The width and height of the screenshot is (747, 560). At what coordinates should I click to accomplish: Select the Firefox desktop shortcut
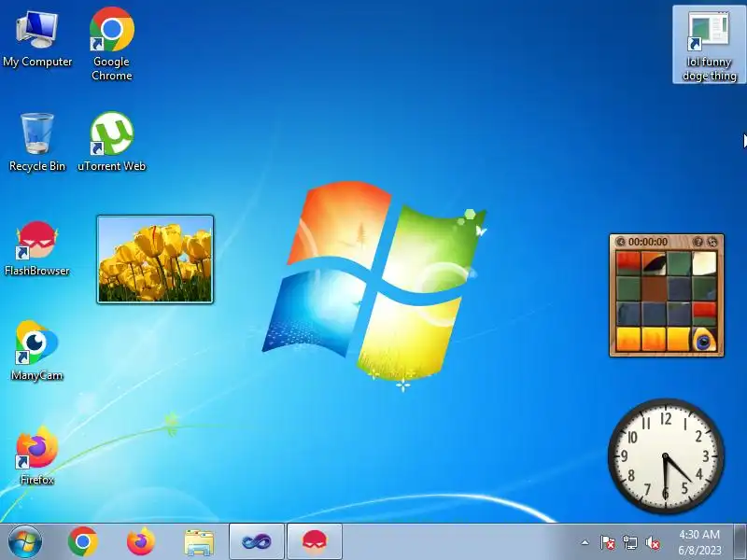37,456
